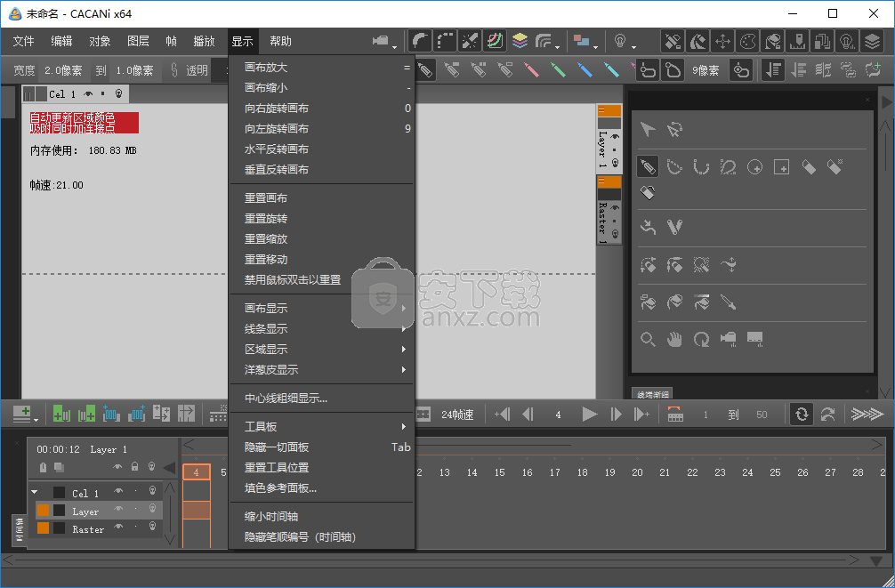Choose the circle drawing tool
The image size is (895, 588).
pyautogui.click(x=754, y=166)
